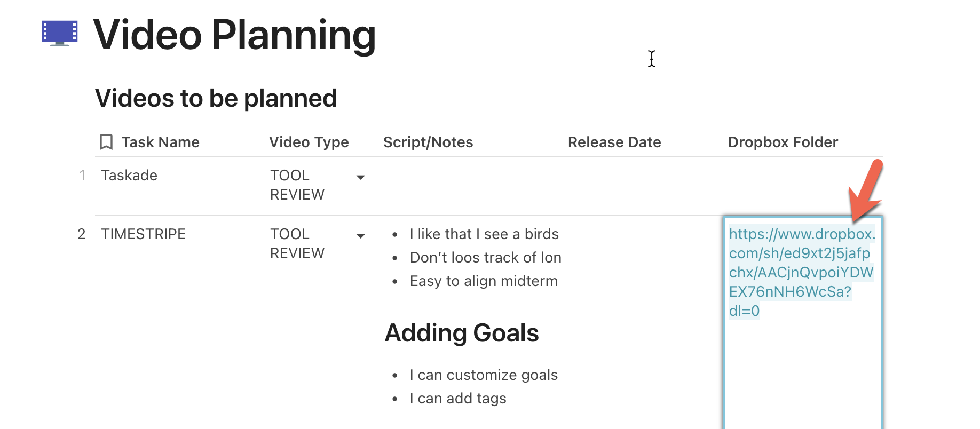Open Video Type dropdown for Taskade row
Image resolution: width=980 pixels, height=429 pixels.
click(x=361, y=177)
